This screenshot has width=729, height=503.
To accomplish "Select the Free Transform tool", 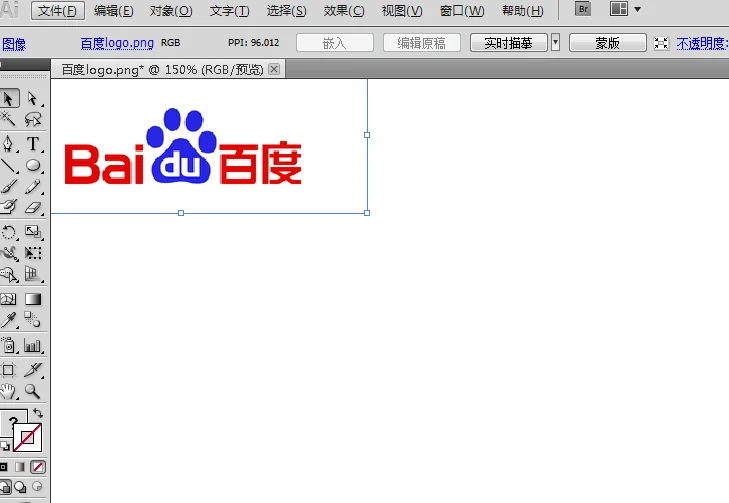I will pyautogui.click(x=33, y=253).
